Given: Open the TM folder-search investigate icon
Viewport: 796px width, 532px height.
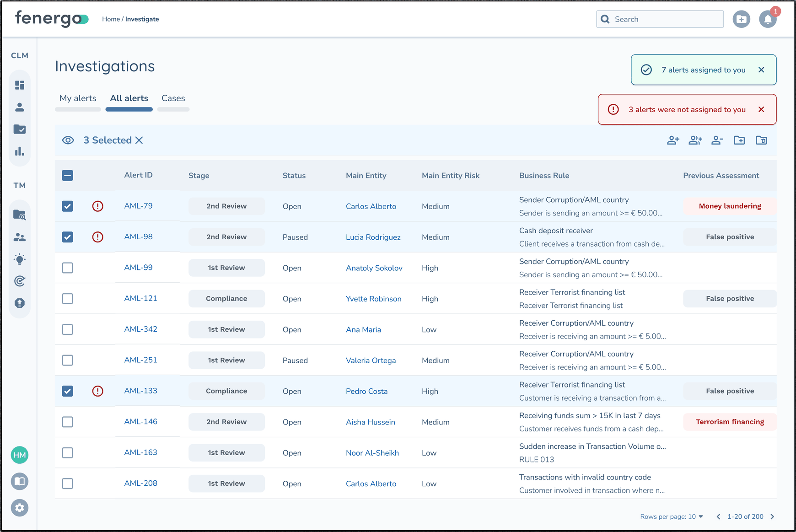Looking at the screenshot, I should point(20,215).
